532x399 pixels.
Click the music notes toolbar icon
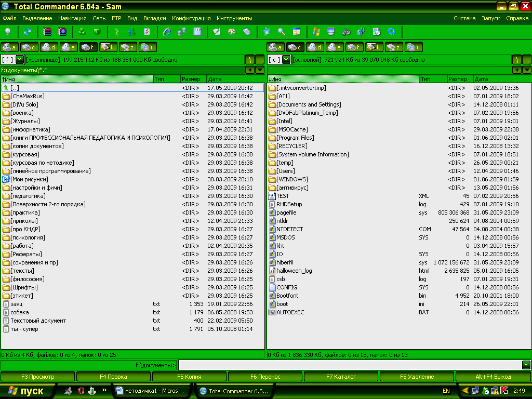tap(346, 32)
